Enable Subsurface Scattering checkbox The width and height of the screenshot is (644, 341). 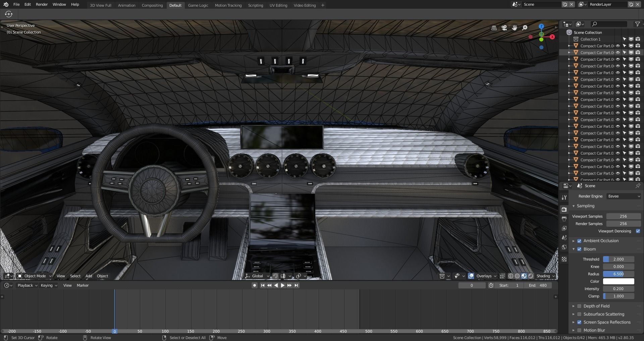coord(579,314)
